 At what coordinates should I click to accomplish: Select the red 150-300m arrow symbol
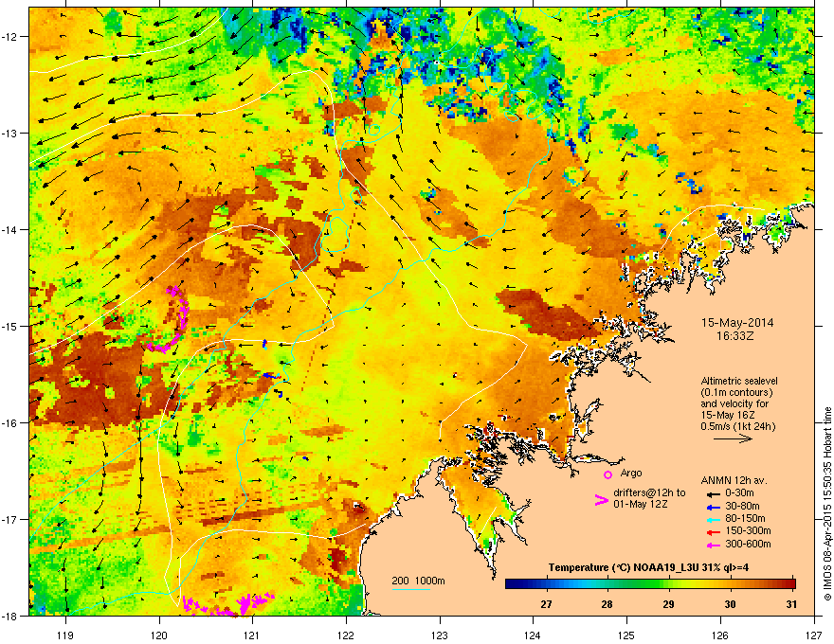click(x=714, y=532)
